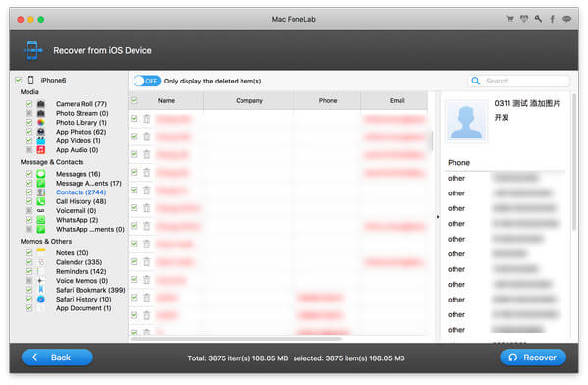
Task: Select Contacts (2744) in the sidebar
Action: (x=81, y=192)
